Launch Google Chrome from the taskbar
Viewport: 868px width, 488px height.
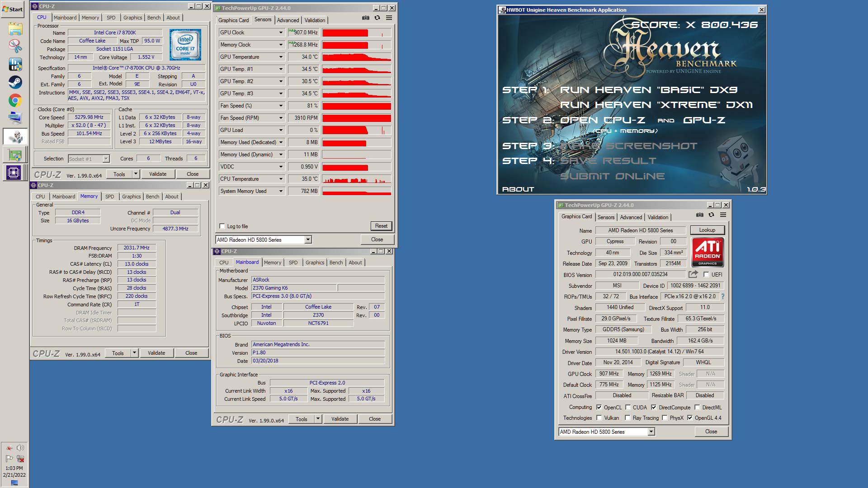point(15,100)
